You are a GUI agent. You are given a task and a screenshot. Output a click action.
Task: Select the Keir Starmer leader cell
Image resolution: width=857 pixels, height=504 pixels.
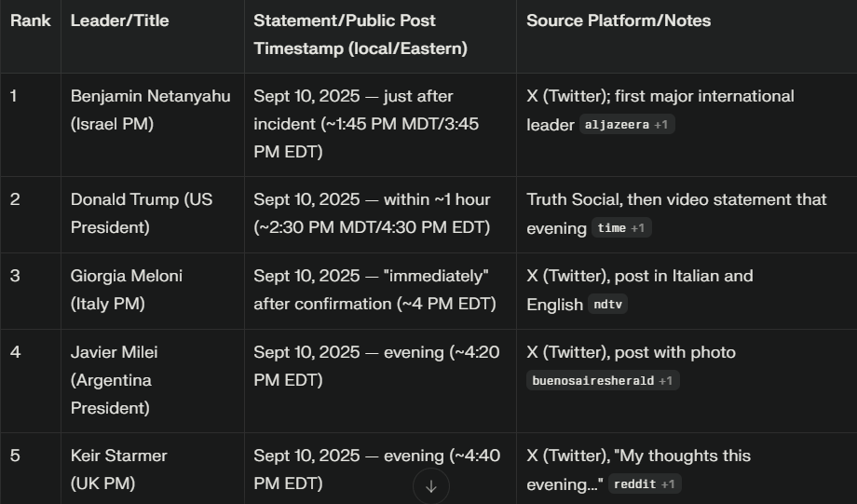[x=118, y=470]
